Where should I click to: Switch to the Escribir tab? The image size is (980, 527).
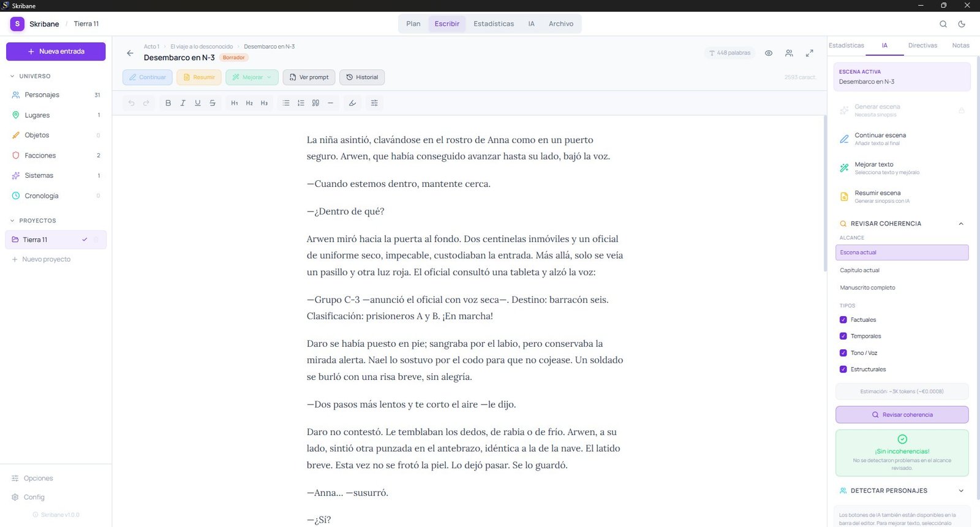pyautogui.click(x=447, y=24)
